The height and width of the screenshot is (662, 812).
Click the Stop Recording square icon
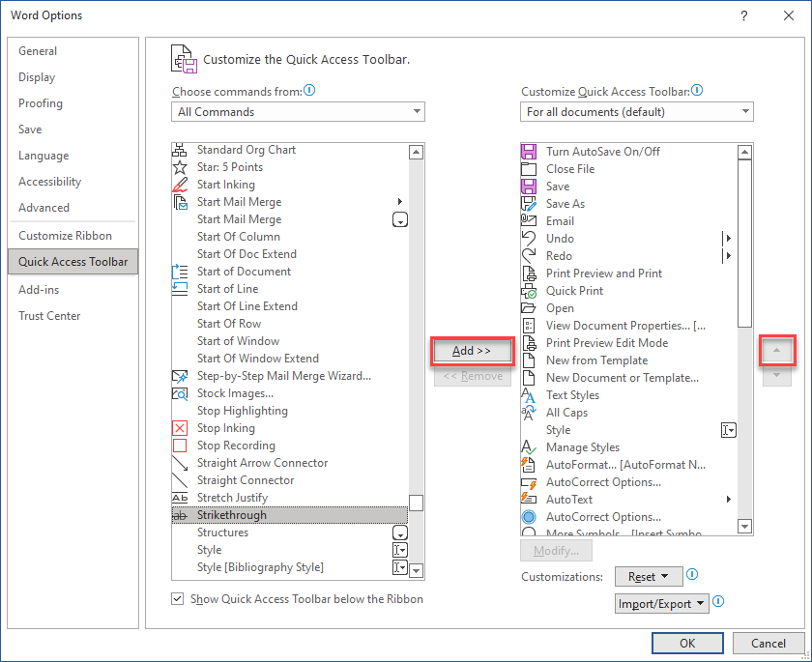click(x=180, y=446)
